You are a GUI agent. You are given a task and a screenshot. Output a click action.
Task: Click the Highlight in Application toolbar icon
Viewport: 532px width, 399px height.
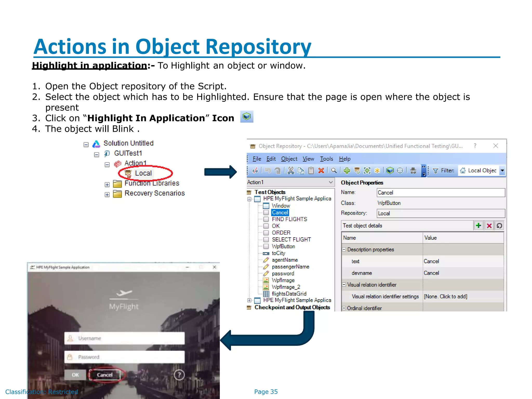(x=390, y=170)
